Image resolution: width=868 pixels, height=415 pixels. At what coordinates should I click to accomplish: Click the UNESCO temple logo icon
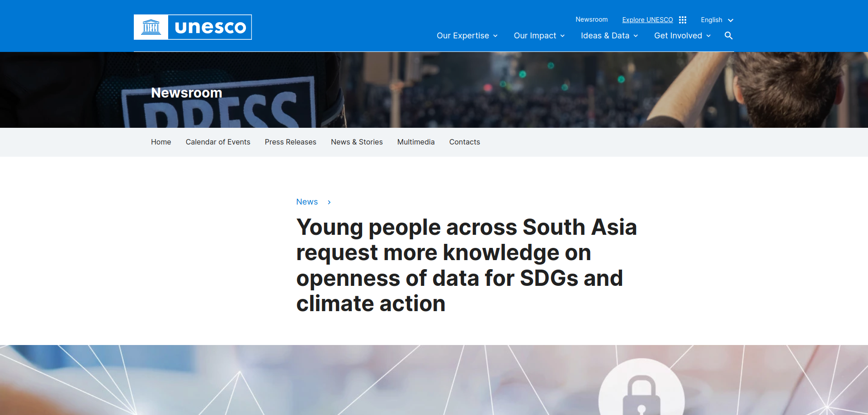[151, 27]
